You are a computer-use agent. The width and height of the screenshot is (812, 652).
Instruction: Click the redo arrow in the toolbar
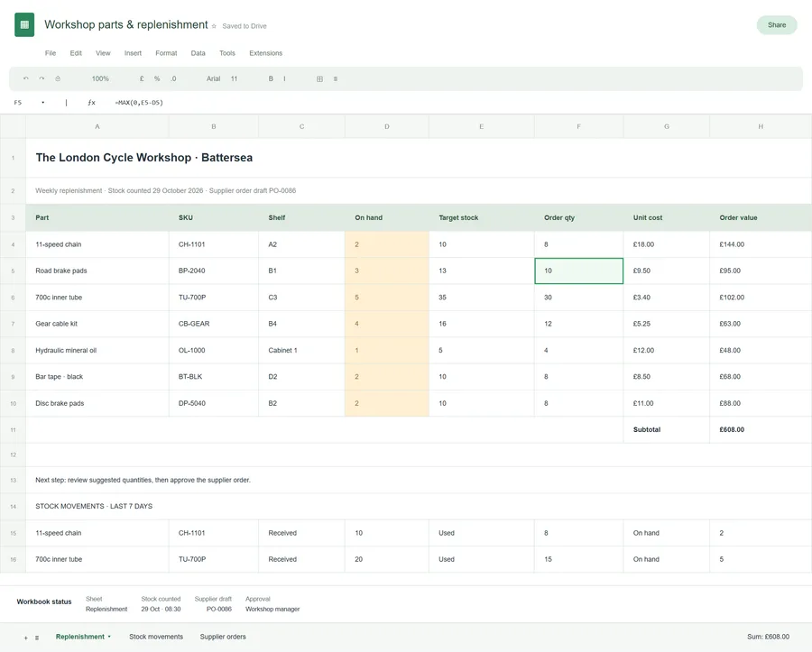(x=42, y=78)
